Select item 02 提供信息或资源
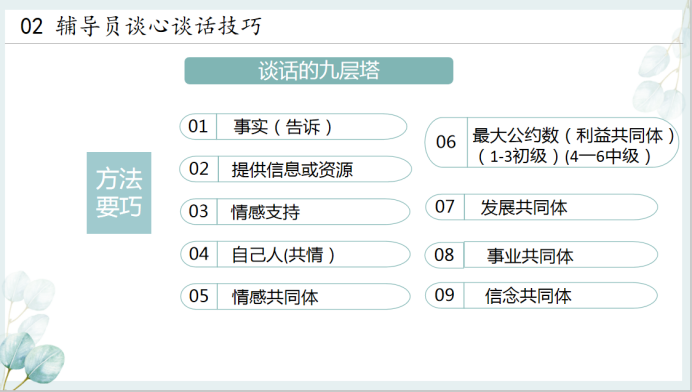 (x=295, y=169)
